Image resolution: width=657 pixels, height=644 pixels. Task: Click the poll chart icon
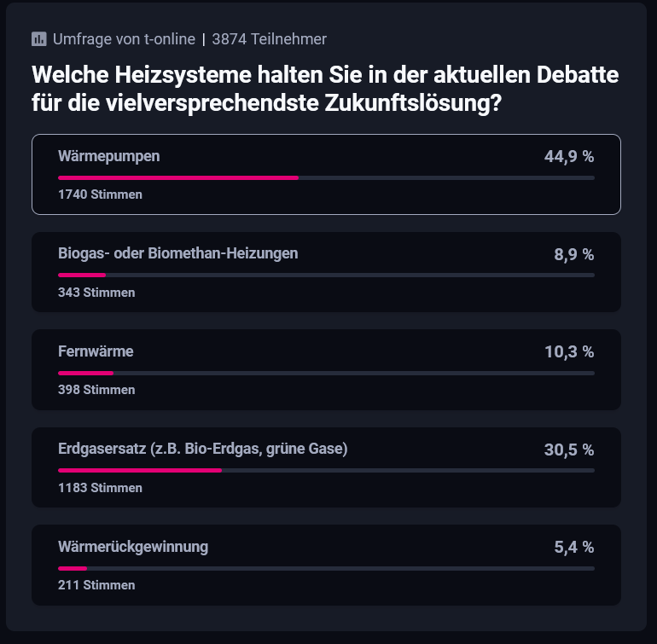[x=38, y=39]
